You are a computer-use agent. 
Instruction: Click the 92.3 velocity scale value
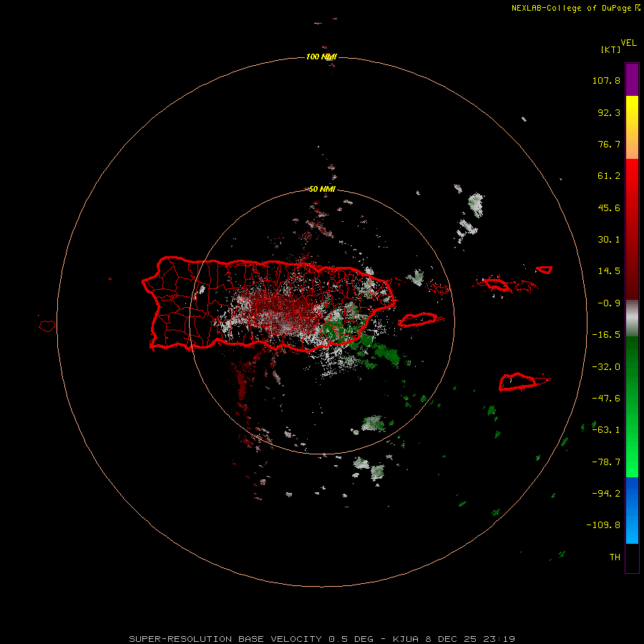point(609,112)
